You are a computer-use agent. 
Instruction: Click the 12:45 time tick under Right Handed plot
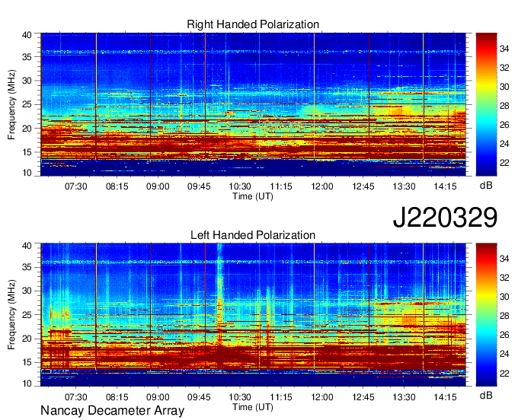click(363, 186)
